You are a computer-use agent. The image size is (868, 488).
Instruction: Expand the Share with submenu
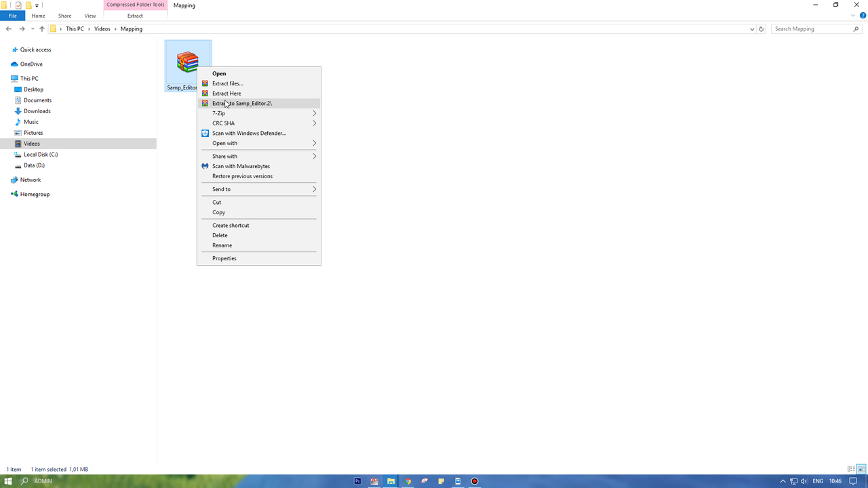[258, 156]
